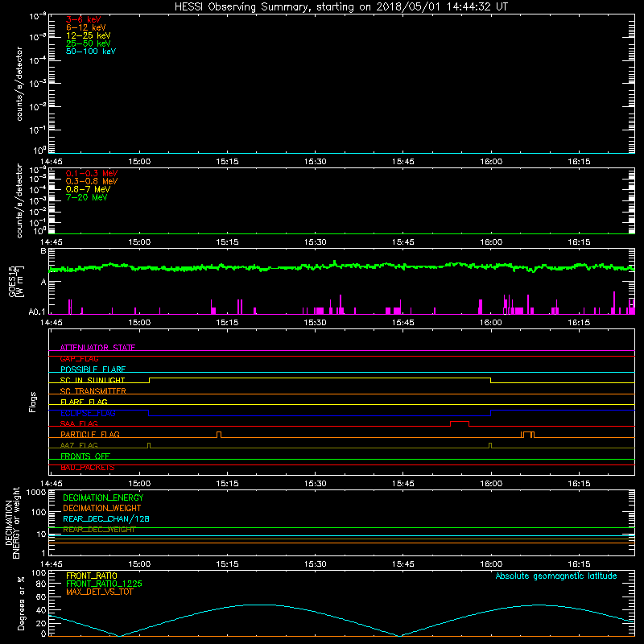The image size is (644, 644).
Task: Click the FRONTS_OFF flag label
Action: tap(85, 456)
